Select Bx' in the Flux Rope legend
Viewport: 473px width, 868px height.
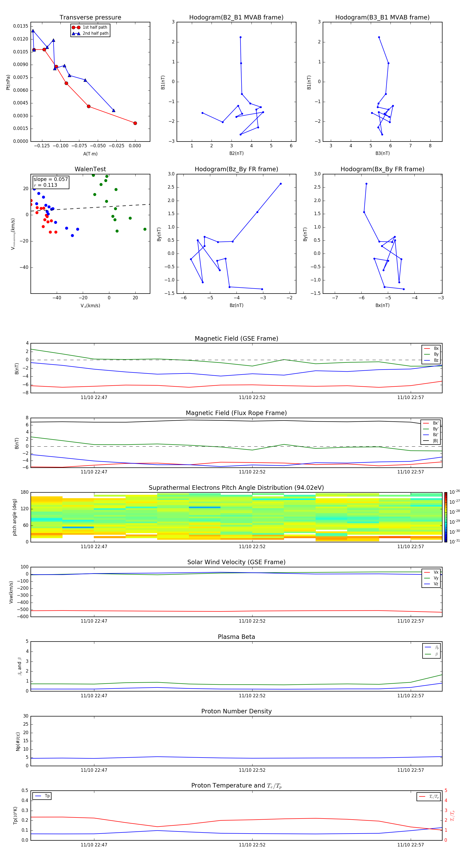(431, 423)
